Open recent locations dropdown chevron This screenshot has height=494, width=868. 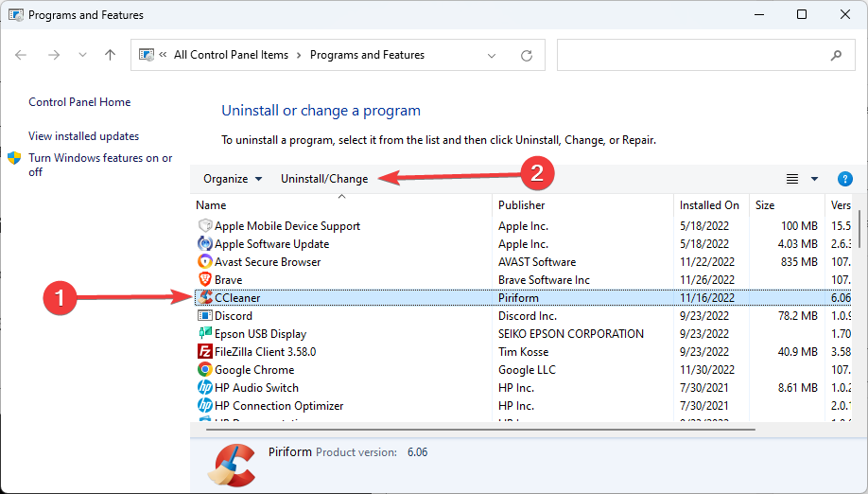point(82,55)
